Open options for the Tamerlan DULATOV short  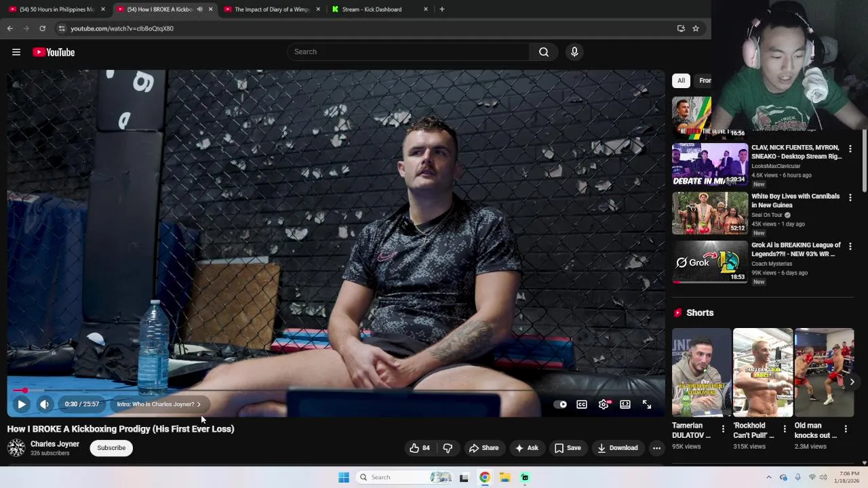coord(723,429)
